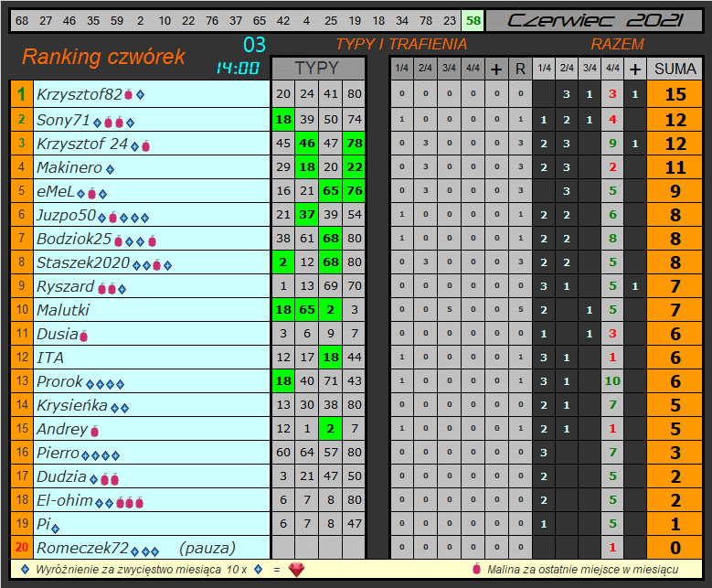Viewport: 712px width, 588px height.
Task: Click red rank number 20
Action: [21, 547]
